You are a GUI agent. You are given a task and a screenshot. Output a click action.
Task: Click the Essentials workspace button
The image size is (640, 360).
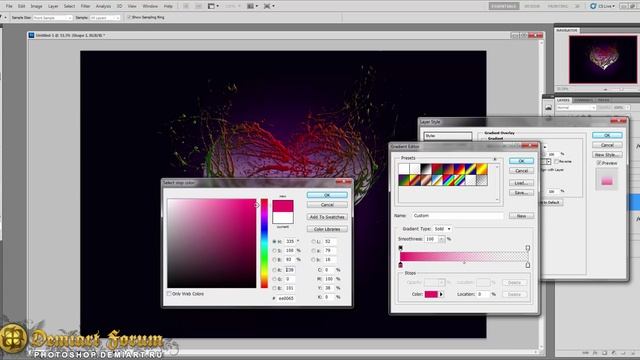[504, 6]
